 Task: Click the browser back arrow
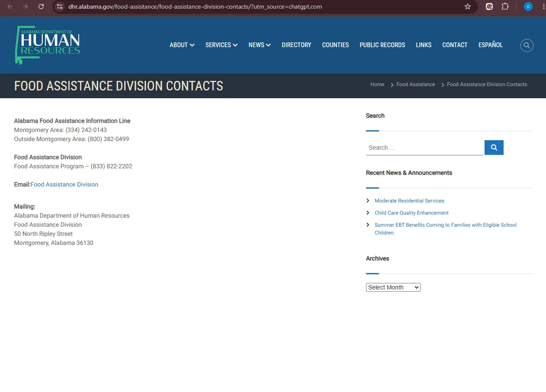pos(10,6)
